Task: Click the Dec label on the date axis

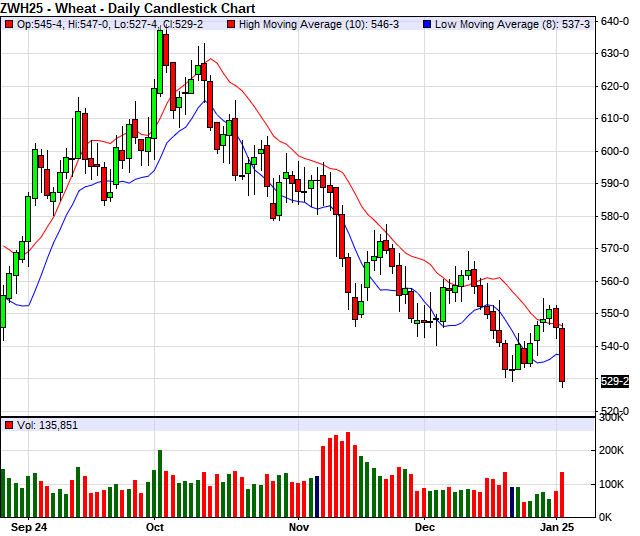Action: (x=425, y=525)
